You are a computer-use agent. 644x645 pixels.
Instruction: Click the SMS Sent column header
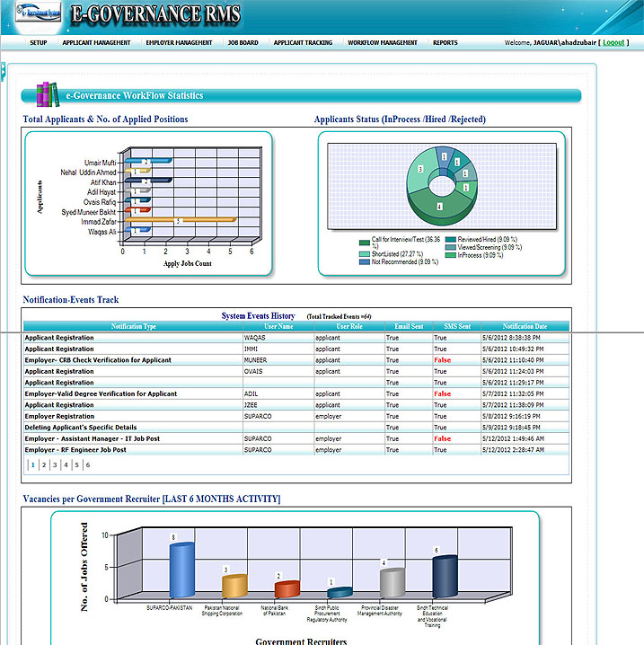pos(457,326)
